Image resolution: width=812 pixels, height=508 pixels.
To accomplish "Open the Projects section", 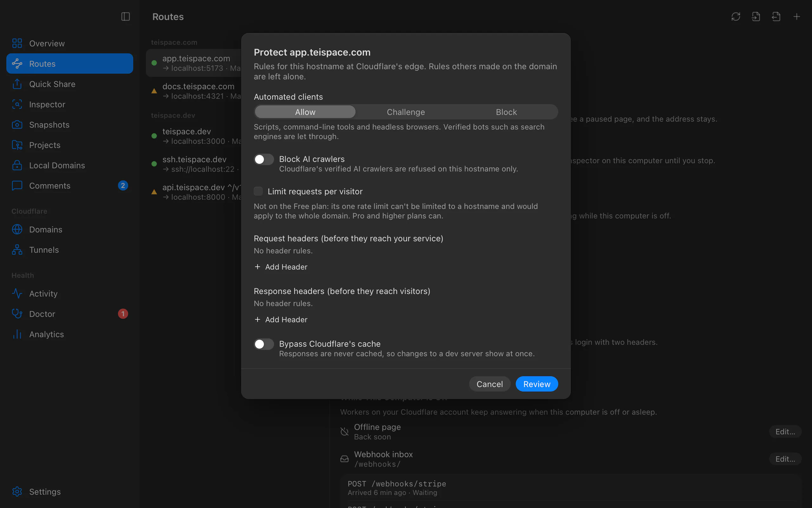I will 70,145.
